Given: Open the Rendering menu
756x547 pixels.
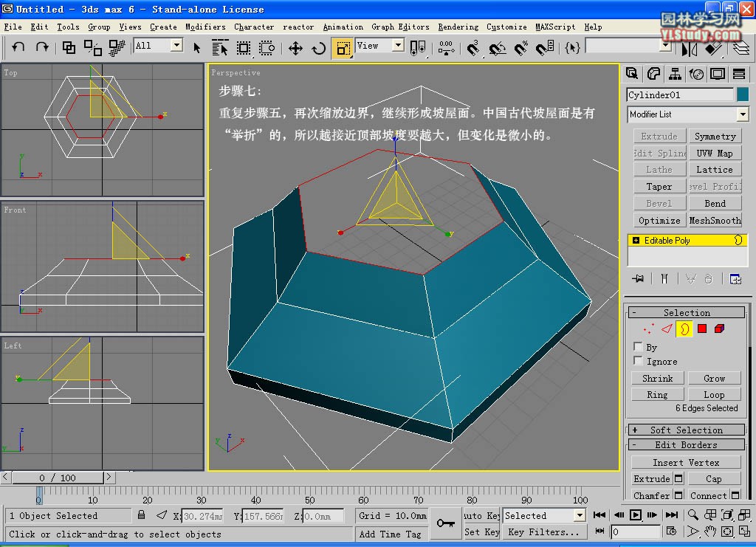Looking at the screenshot, I should [x=458, y=27].
